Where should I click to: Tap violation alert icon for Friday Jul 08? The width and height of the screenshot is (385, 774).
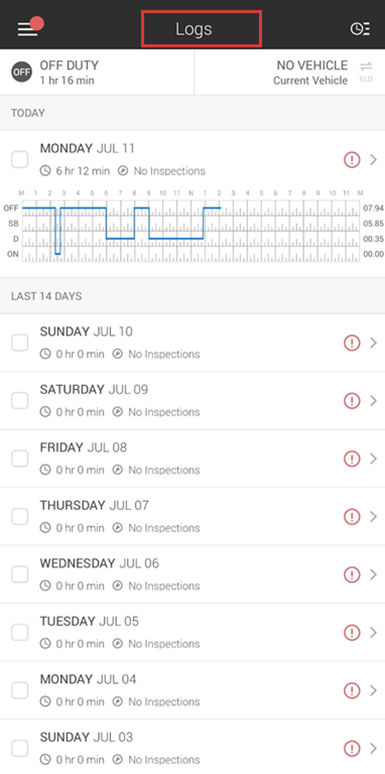[x=351, y=459]
